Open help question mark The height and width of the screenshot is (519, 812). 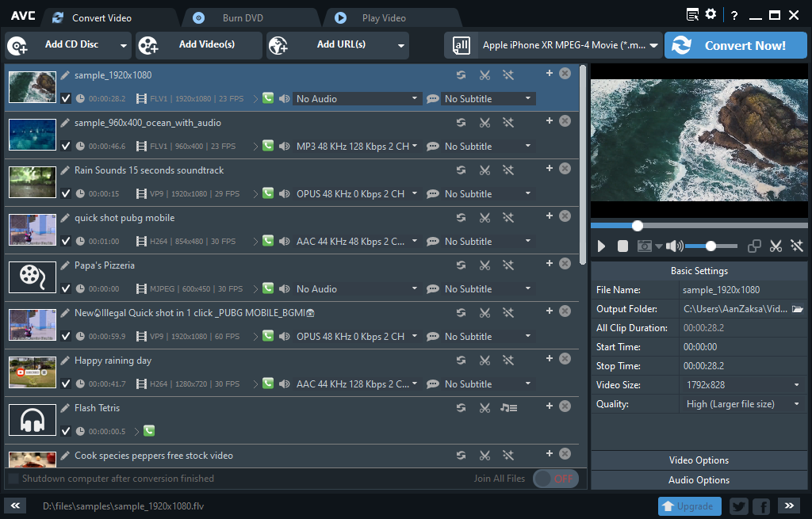pos(734,16)
